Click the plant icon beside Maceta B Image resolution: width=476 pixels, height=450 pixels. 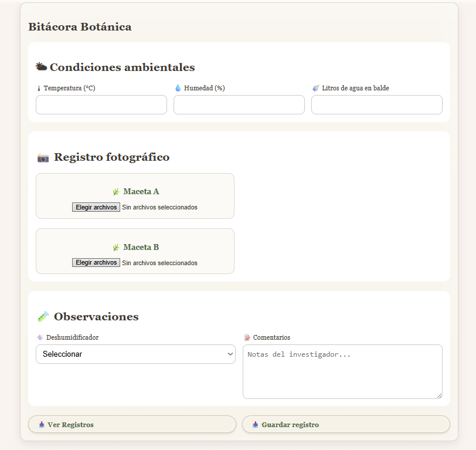[116, 248]
